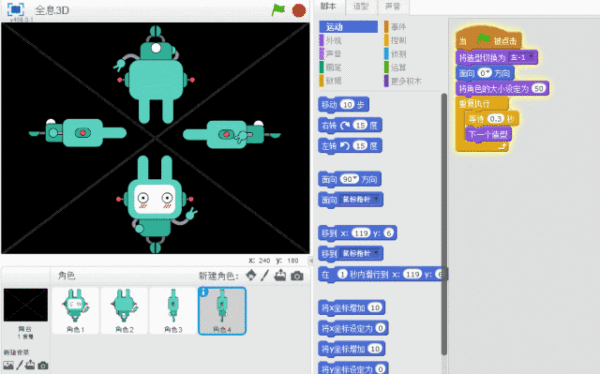Image resolution: width=600 pixels, height=374 pixels.
Task: Upload sprite from file icon
Action: pos(280,275)
